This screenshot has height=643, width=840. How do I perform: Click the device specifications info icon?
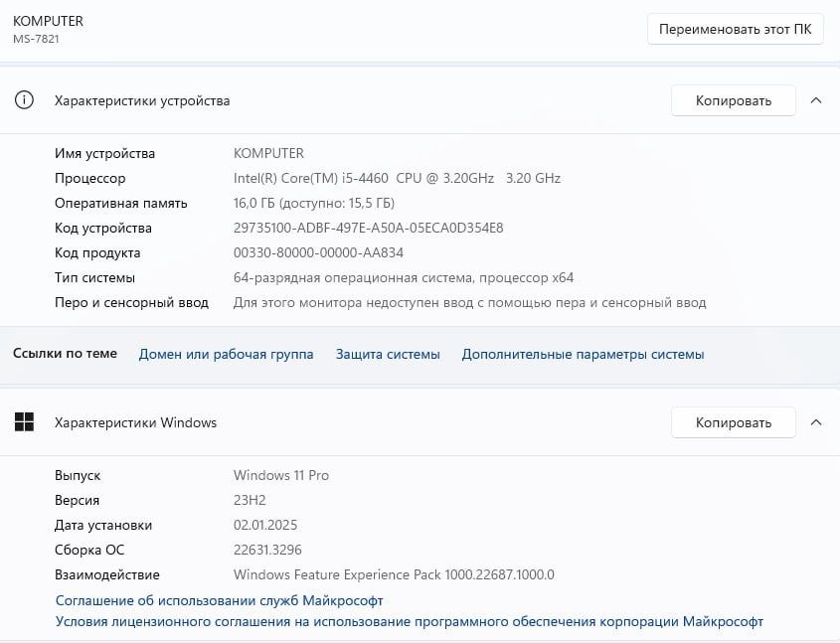[x=24, y=100]
